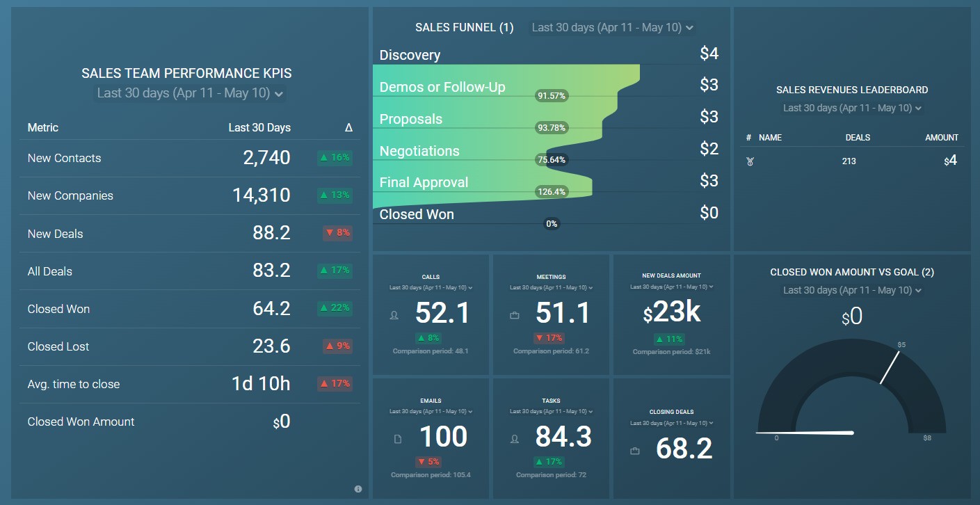Click the briefcase icon on Meetings card
This screenshot has height=505, width=980.
pyautogui.click(x=514, y=315)
